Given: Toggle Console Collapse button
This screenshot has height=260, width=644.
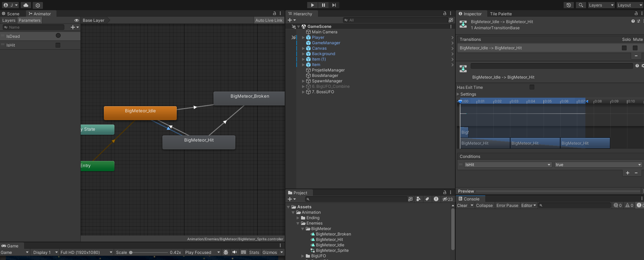Looking at the screenshot, I should coord(484,206).
